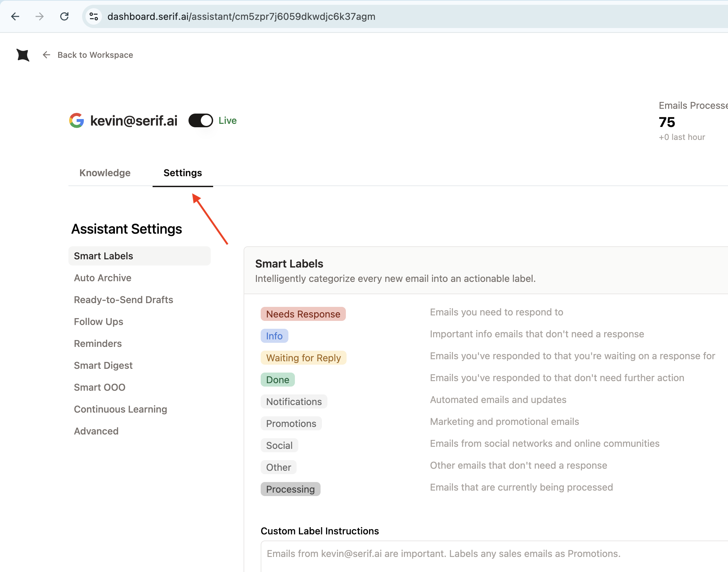The height and width of the screenshot is (572, 728).
Task: Click the Social label chip
Action: click(279, 445)
